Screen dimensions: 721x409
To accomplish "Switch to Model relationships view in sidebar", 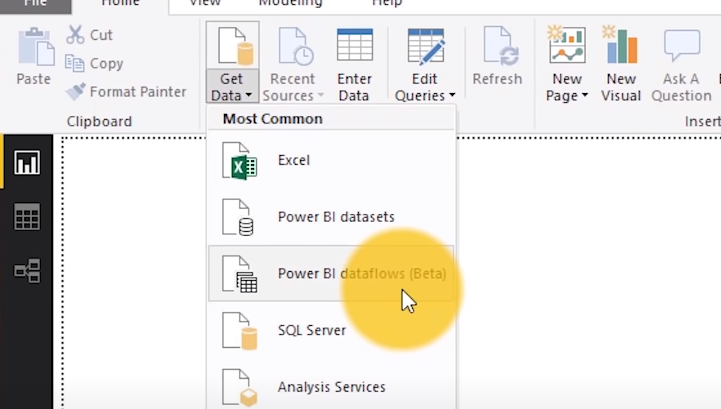I will (27, 270).
